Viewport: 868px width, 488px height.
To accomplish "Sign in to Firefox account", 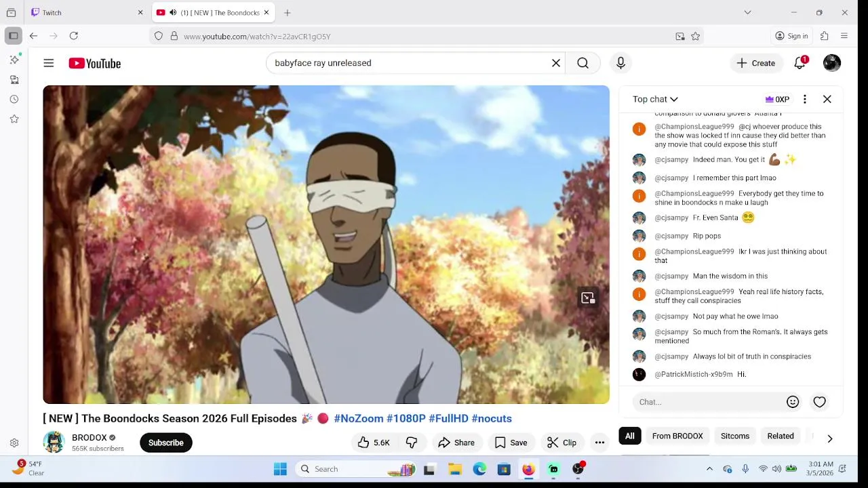I will point(792,36).
